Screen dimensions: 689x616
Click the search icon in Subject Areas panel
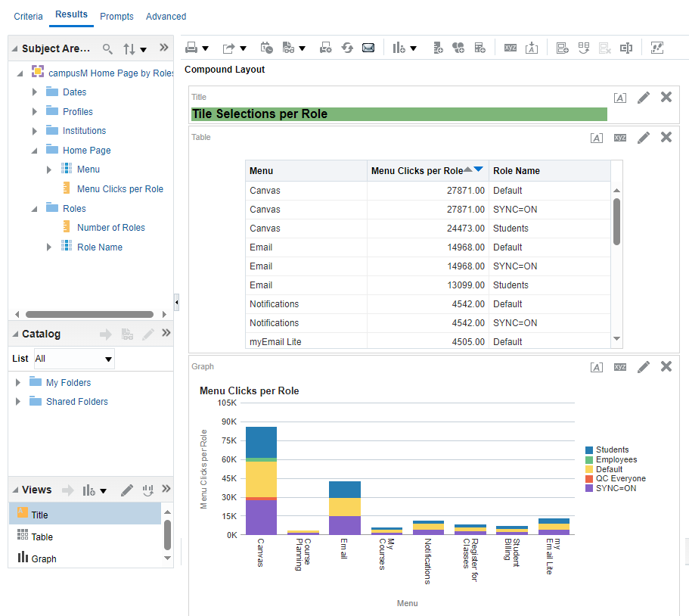coord(107,49)
